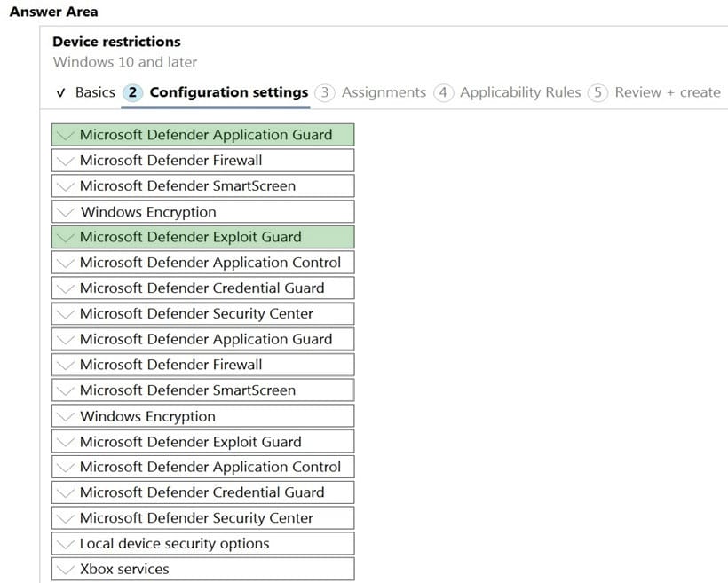Open the Basics step tab
728x583 pixels.
tap(85, 92)
